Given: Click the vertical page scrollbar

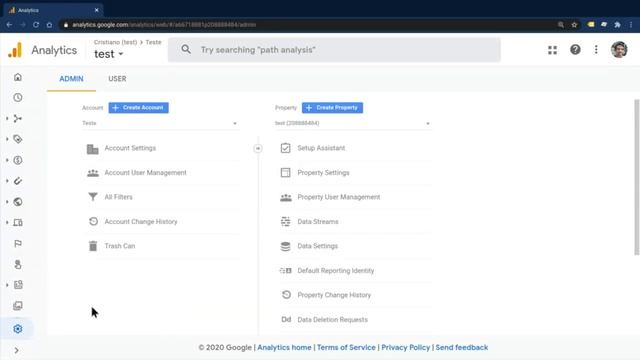Looking at the screenshot, I should [x=636, y=178].
